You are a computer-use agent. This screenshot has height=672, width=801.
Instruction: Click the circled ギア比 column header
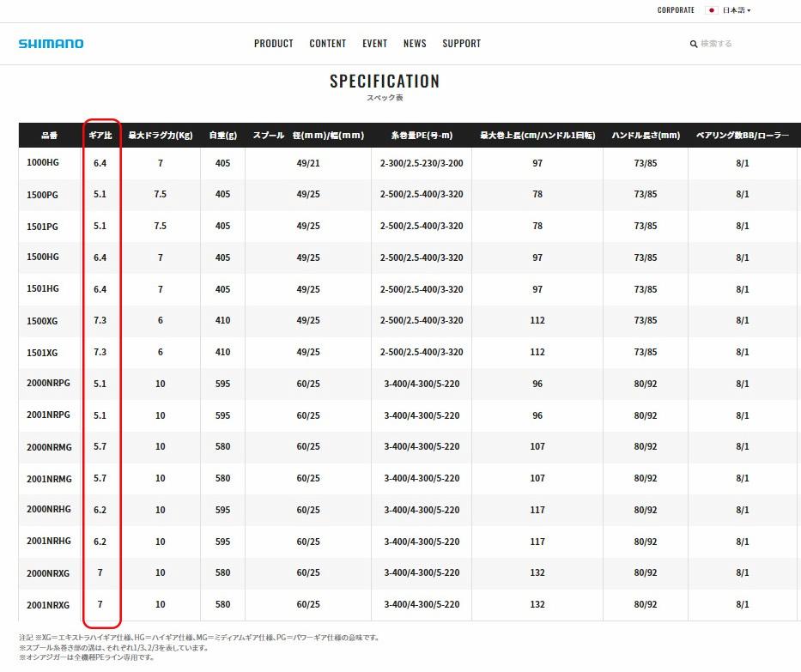(x=100, y=133)
